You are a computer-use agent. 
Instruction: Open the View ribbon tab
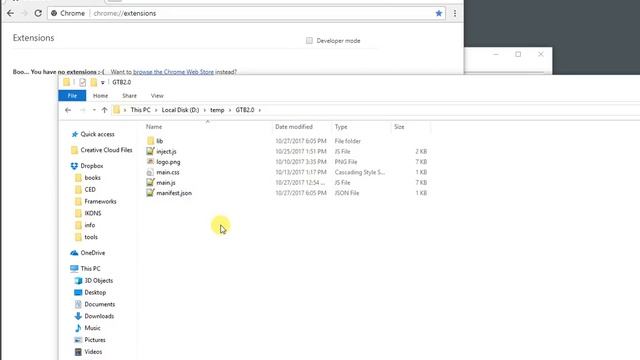(x=157, y=96)
